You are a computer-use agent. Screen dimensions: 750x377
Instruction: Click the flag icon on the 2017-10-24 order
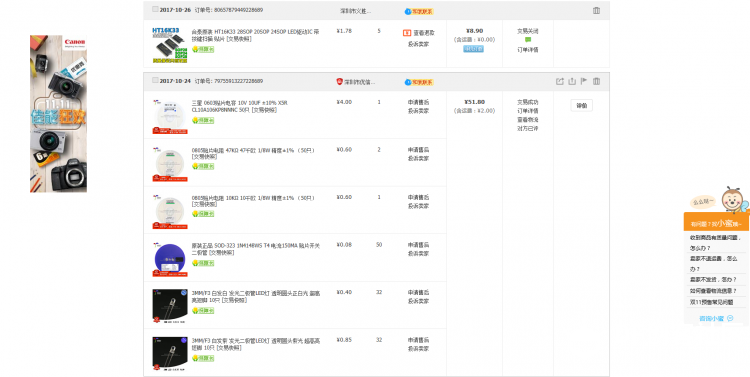click(584, 81)
